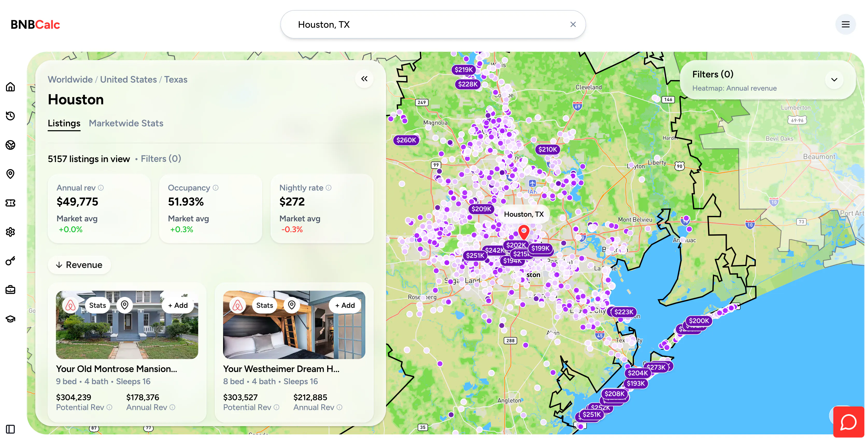Open the History clock icon in sidebar
Screen dimensions: 868x438
tap(10, 116)
